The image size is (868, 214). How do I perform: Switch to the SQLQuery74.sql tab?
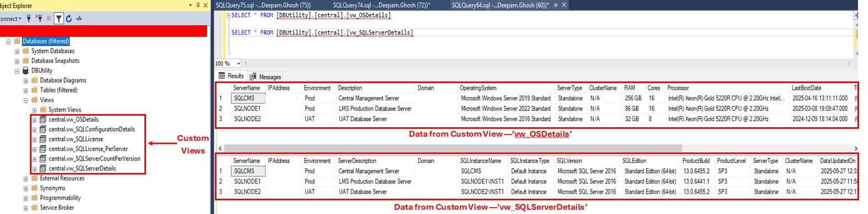[381, 5]
